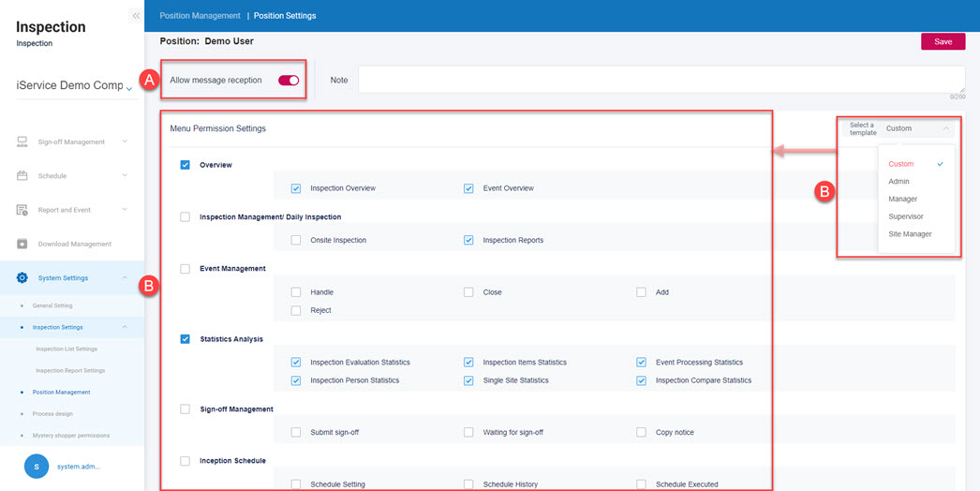Open Mystery shopper permissions menu item
Image resolution: width=980 pixels, height=491 pixels.
click(70, 436)
